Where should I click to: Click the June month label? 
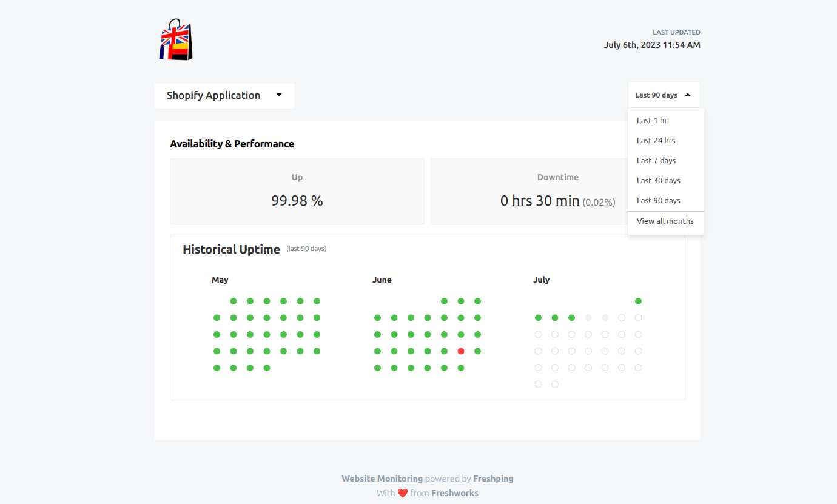(382, 280)
